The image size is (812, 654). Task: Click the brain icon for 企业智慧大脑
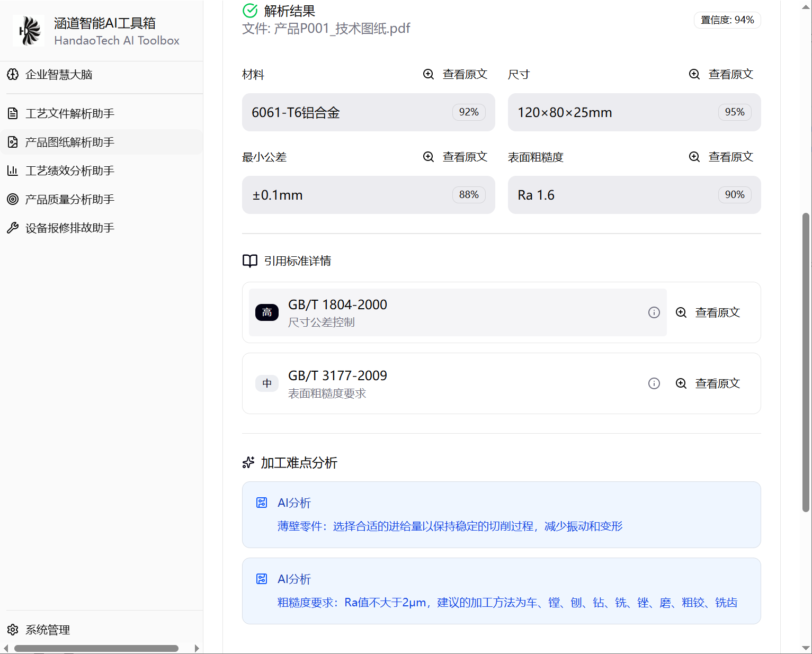[13, 75]
